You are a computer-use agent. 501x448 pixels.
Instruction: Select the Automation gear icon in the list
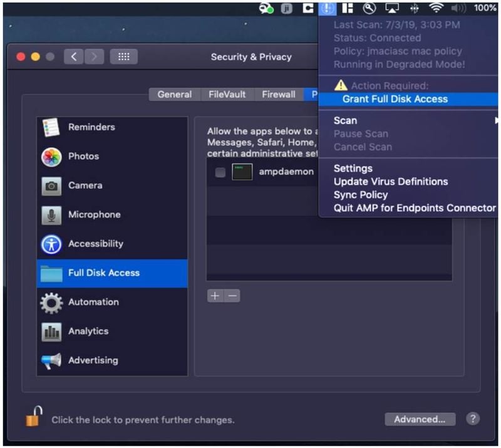click(x=51, y=303)
